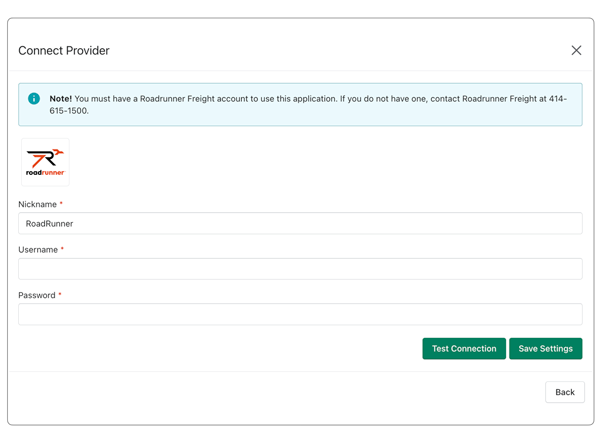Click the Nickname field label

point(37,204)
